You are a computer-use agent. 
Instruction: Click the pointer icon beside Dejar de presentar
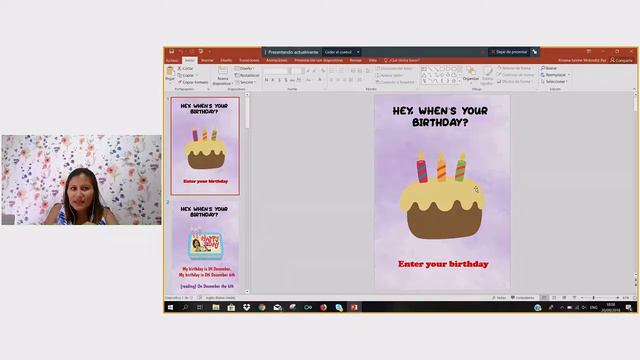click(534, 52)
